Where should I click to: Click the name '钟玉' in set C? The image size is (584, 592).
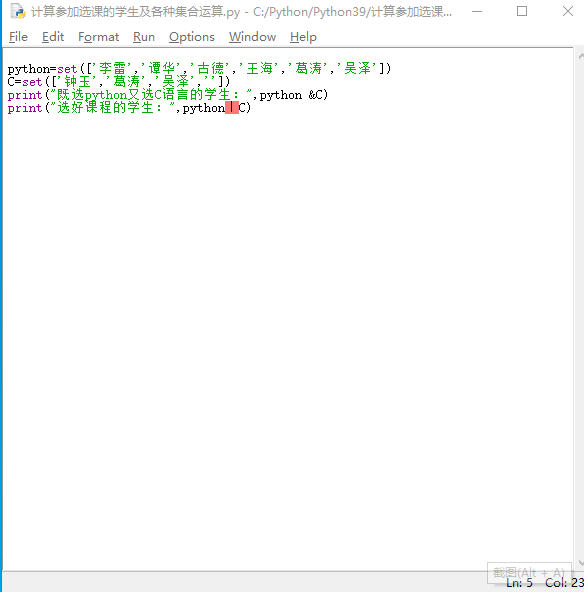click(x=78, y=82)
